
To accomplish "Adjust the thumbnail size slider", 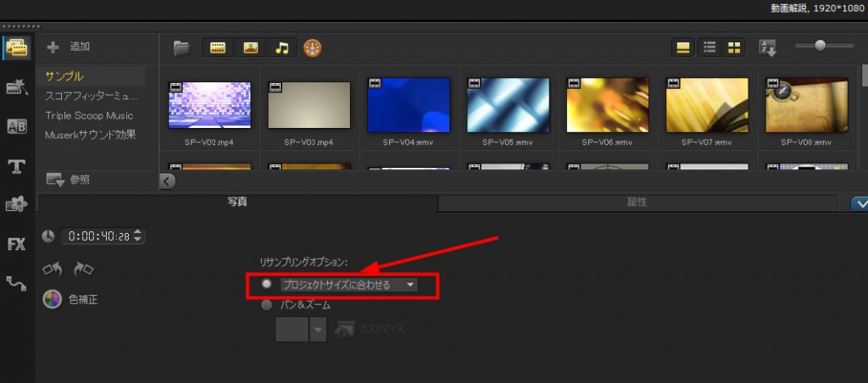I will [x=820, y=46].
